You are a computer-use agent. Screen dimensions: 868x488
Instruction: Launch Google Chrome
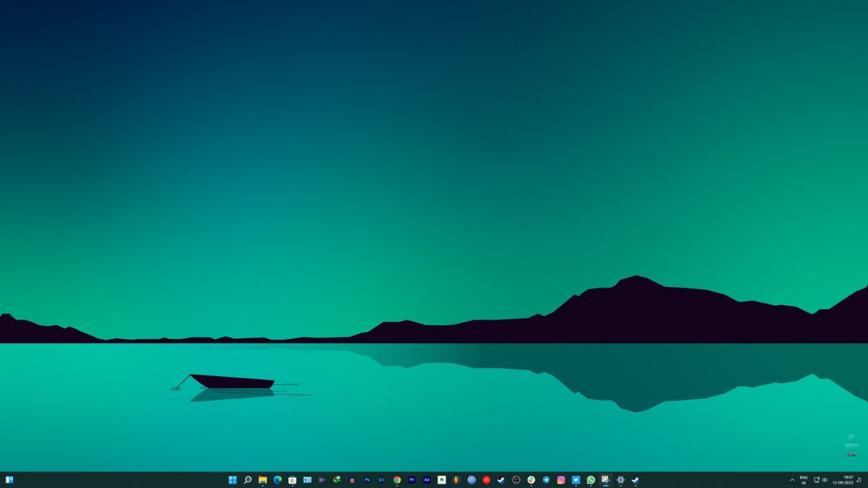coord(397,480)
